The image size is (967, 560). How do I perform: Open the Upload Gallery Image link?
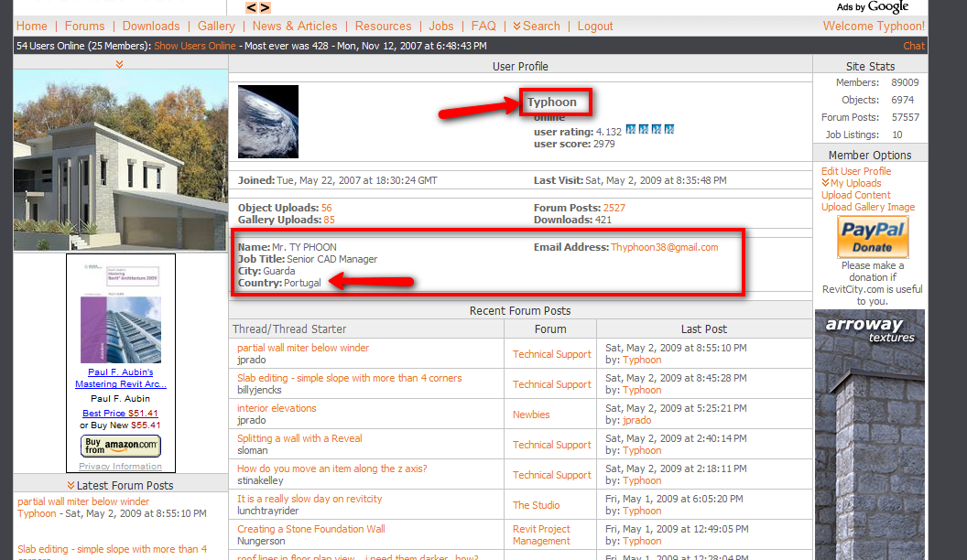[868, 207]
